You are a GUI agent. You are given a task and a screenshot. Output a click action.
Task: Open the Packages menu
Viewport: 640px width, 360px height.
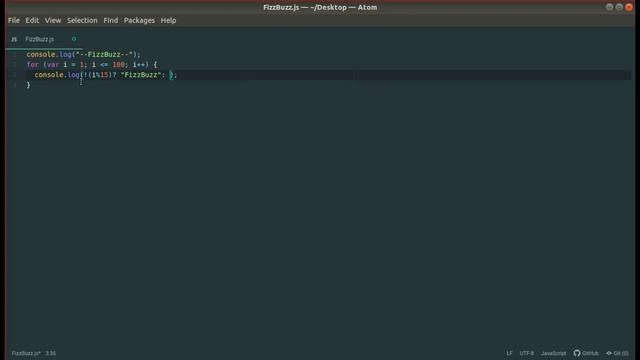(139, 20)
